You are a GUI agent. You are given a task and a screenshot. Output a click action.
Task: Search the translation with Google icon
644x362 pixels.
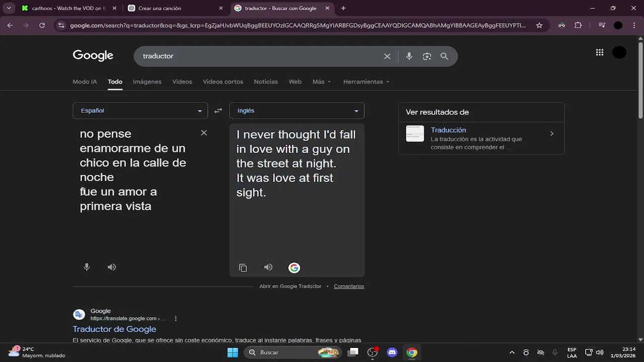pyautogui.click(x=294, y=268)
